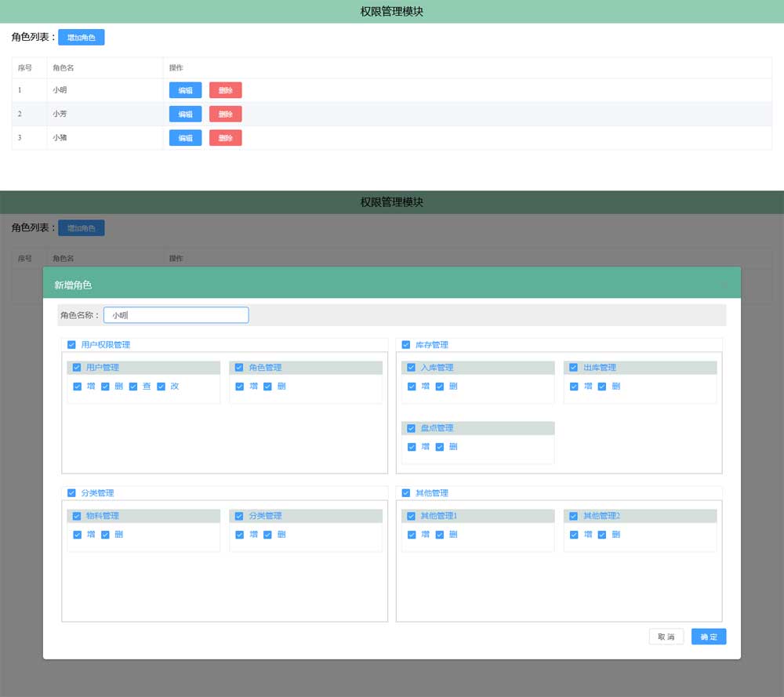
Task: Uncheck the 物料管理 checkbox
Action: (x=77, y=516)
